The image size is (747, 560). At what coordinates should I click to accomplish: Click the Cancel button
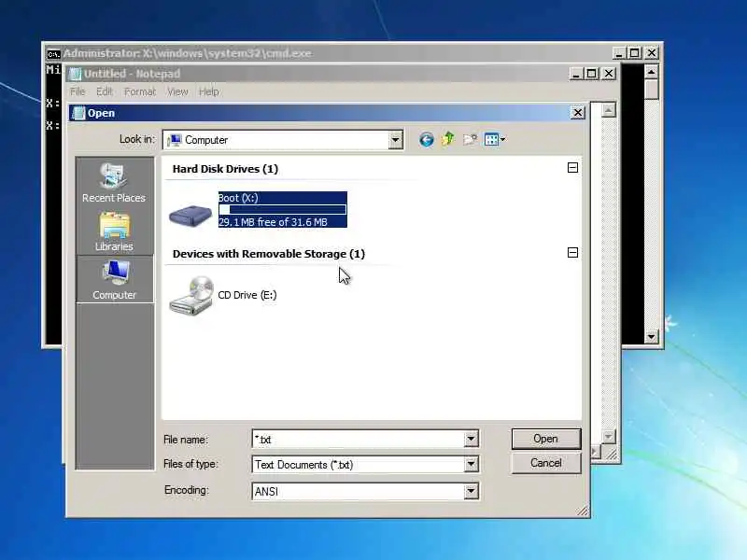[546, 463]
